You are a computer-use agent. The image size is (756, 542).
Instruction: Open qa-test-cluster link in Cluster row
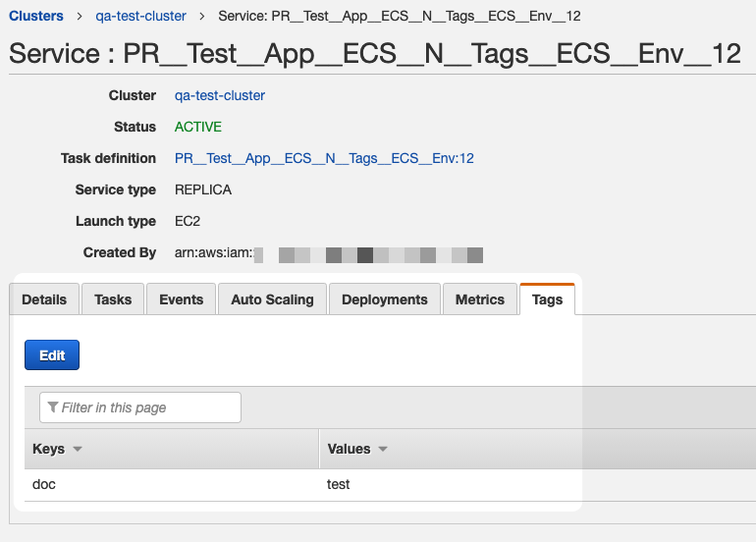[x=219, y=95]
